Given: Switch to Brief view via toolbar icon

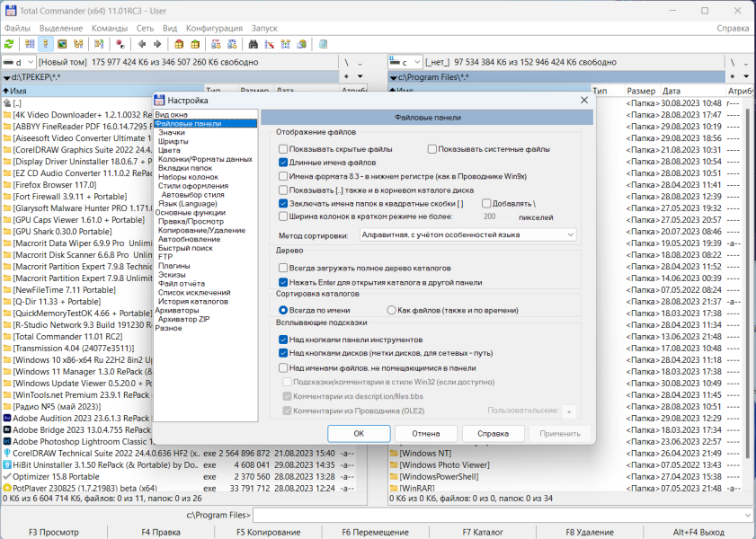Looking at the screenshot, I should point(30,44).
